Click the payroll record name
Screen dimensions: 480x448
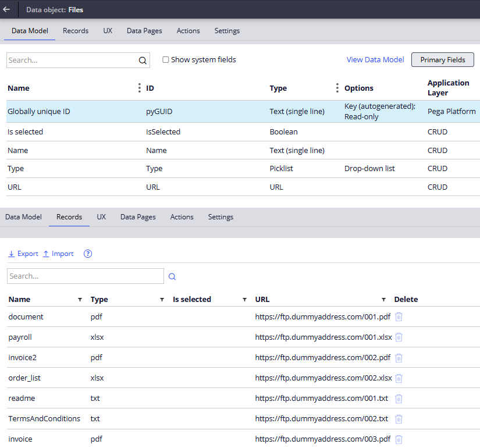coord(20,337)
